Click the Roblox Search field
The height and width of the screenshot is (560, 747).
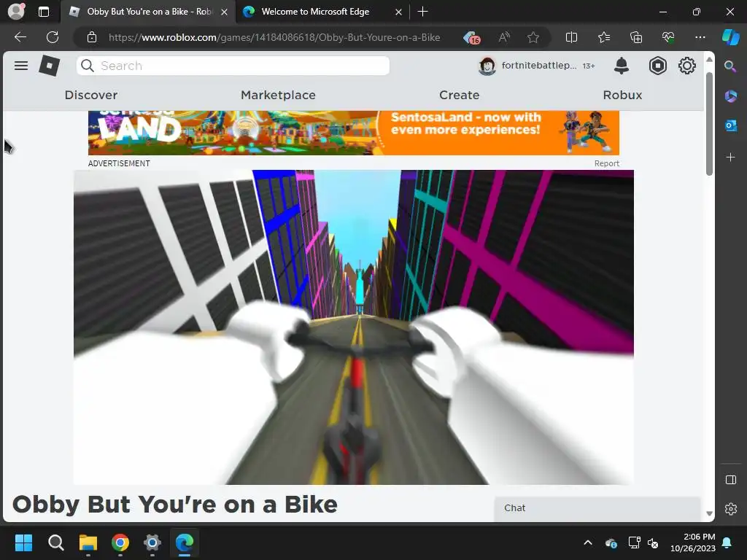(x=233, y=66)
